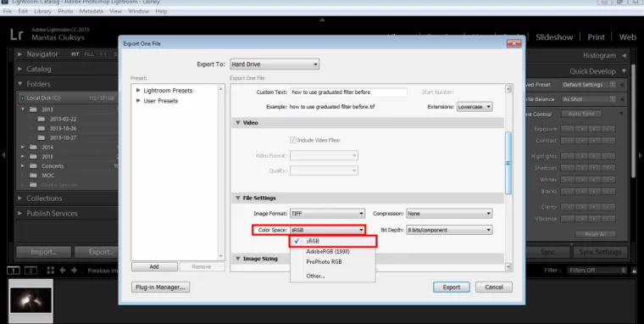Go forward with the right arrow icon
The height and width of the screenshot is (324, 644).
tap(74, 270)
